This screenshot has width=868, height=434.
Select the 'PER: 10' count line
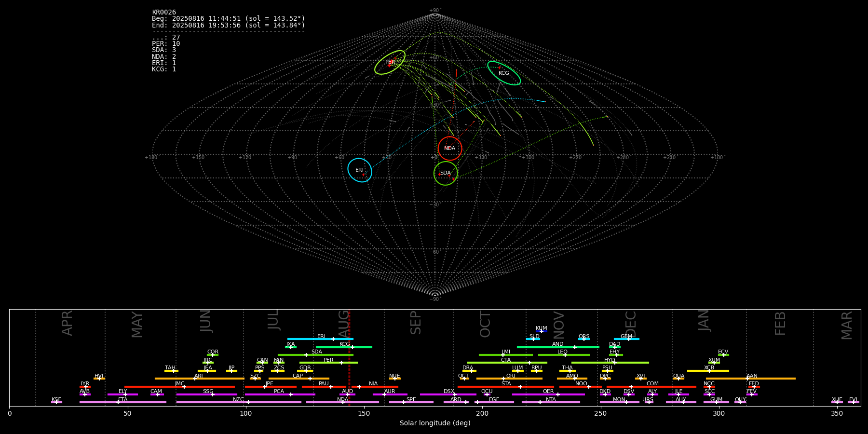[166, 44]
